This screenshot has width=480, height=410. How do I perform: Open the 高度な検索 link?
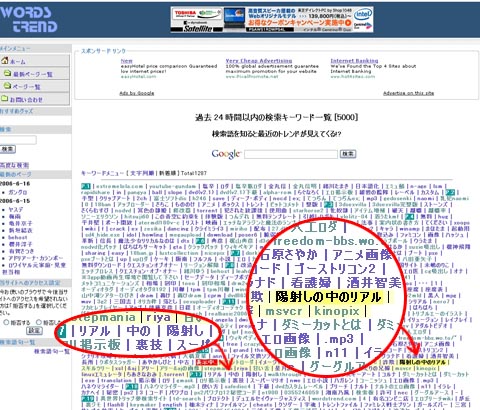(14, 165)
